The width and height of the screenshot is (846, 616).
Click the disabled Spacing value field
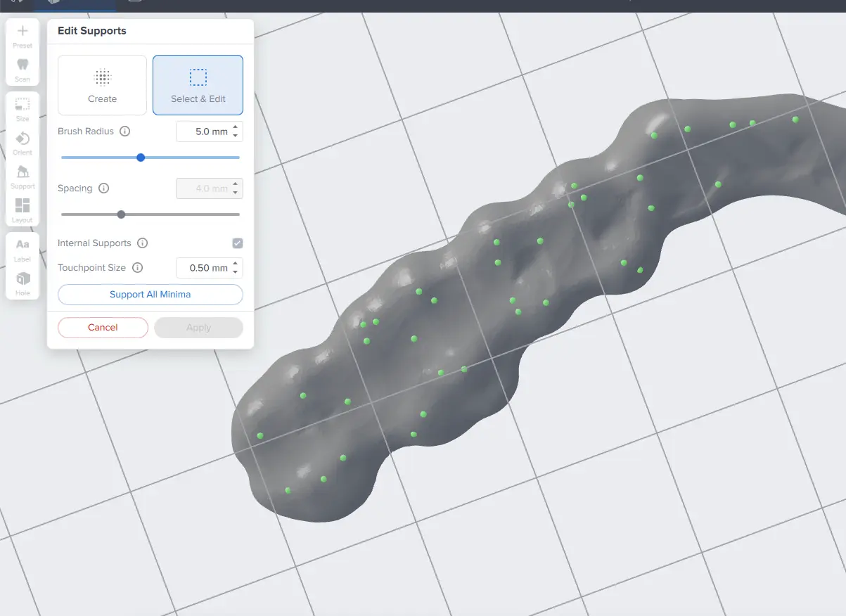point(210,188)
